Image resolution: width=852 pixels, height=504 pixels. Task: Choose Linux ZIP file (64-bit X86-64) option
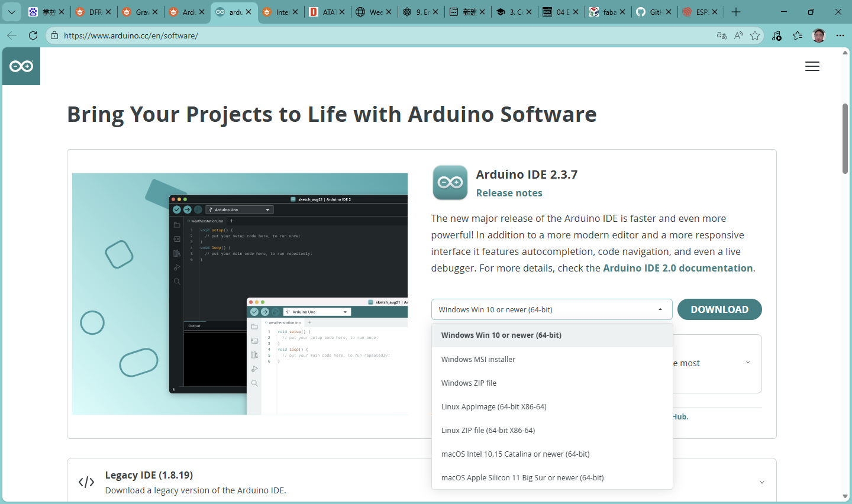coord(552,430)
